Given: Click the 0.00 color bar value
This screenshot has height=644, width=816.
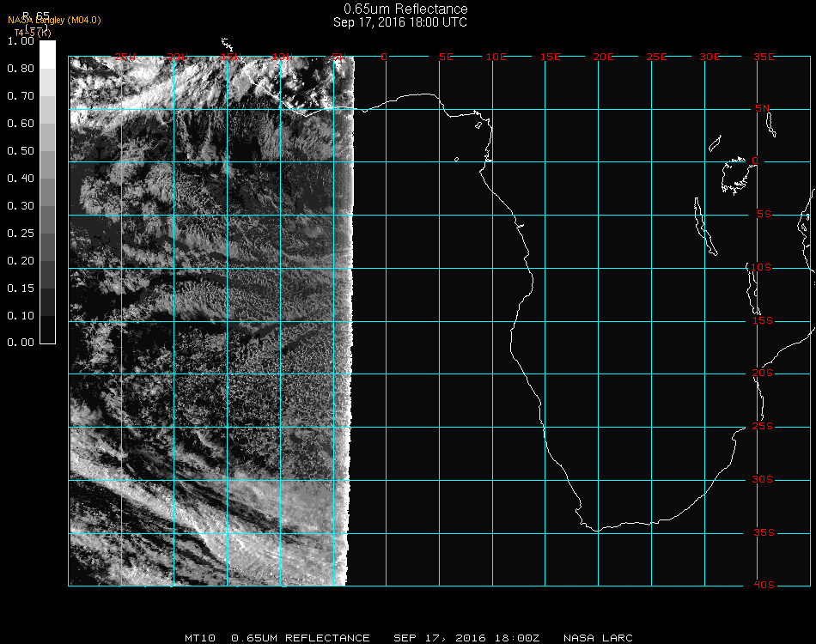Looking at the screenshot, I should 21,343.
